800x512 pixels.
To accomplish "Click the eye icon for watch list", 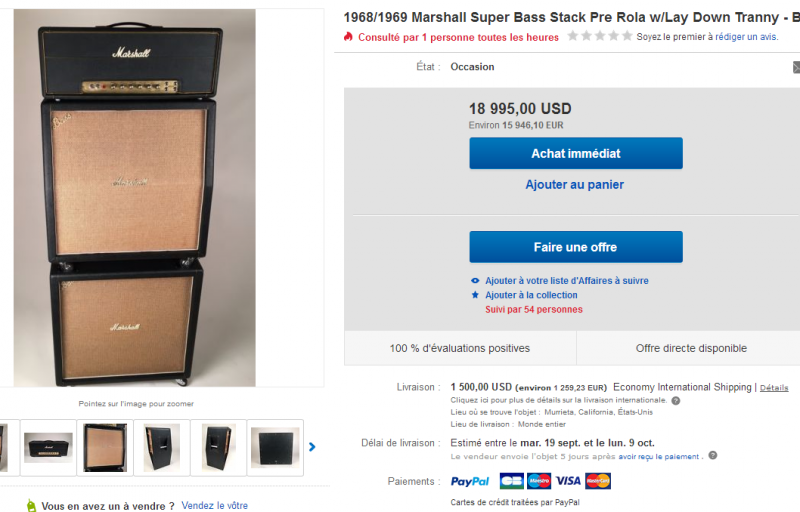I will (475, 281).
